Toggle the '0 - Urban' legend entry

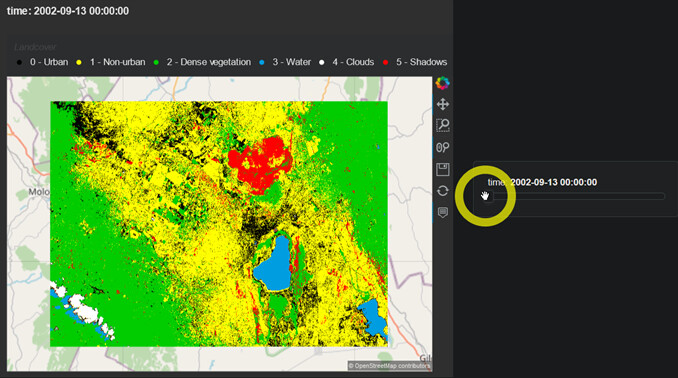coord(42,62)
